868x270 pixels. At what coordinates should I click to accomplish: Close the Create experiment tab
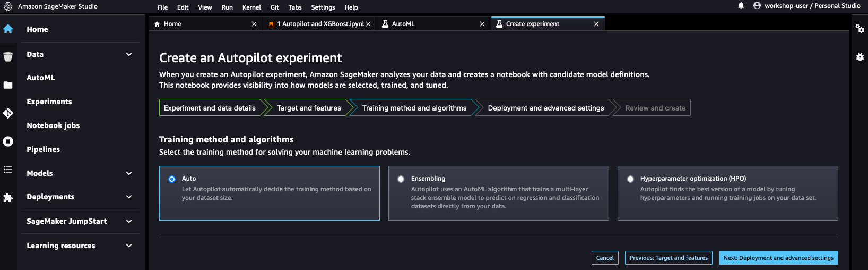pos(596,24)
